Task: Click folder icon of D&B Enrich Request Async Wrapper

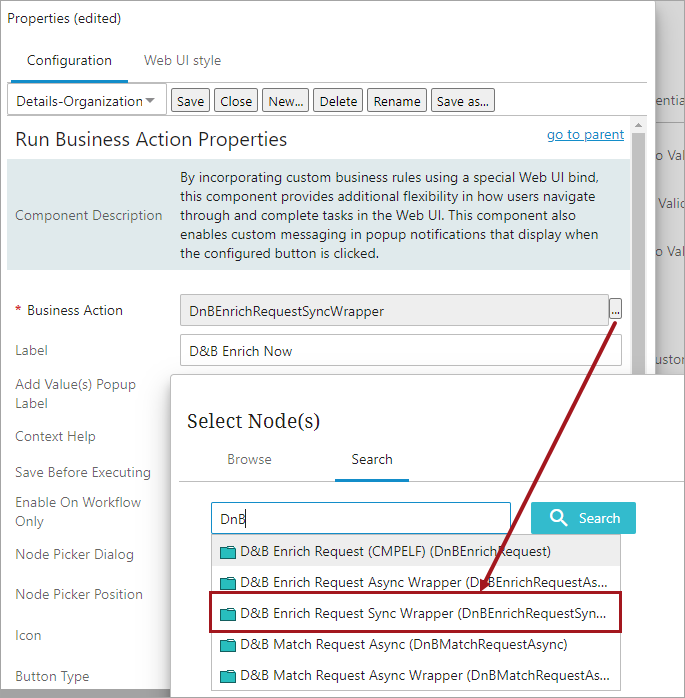Action: point(227,582)
